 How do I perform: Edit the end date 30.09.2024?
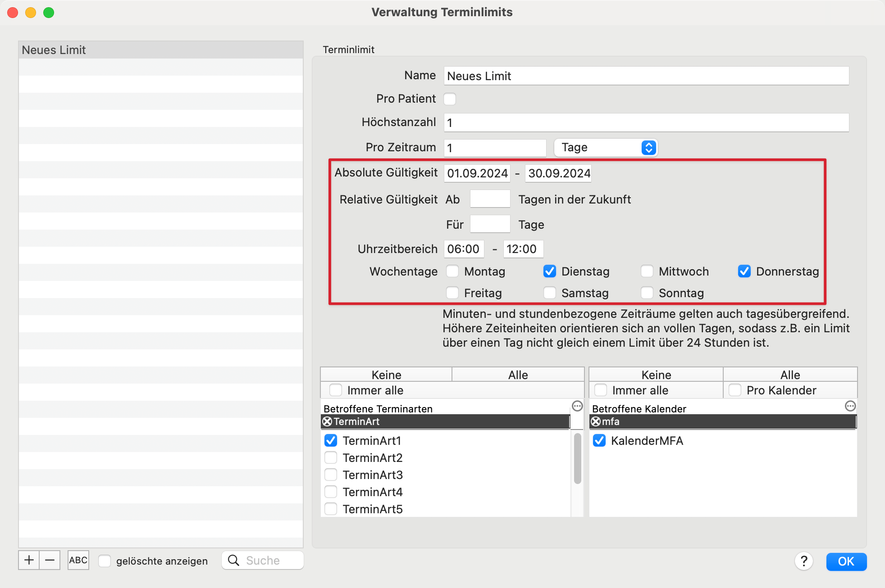pyautogui.click(x=558, y=173)
